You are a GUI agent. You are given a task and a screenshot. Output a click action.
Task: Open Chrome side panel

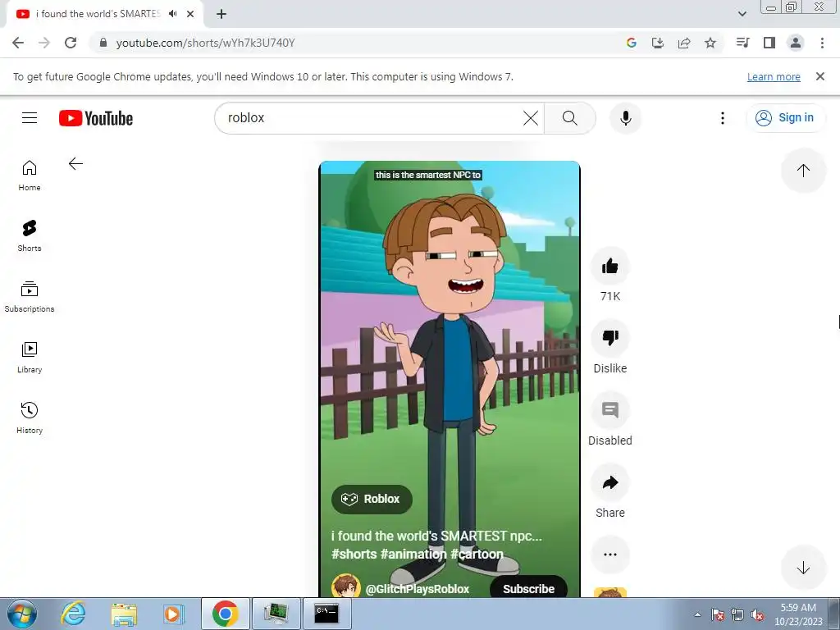[769, 43]
